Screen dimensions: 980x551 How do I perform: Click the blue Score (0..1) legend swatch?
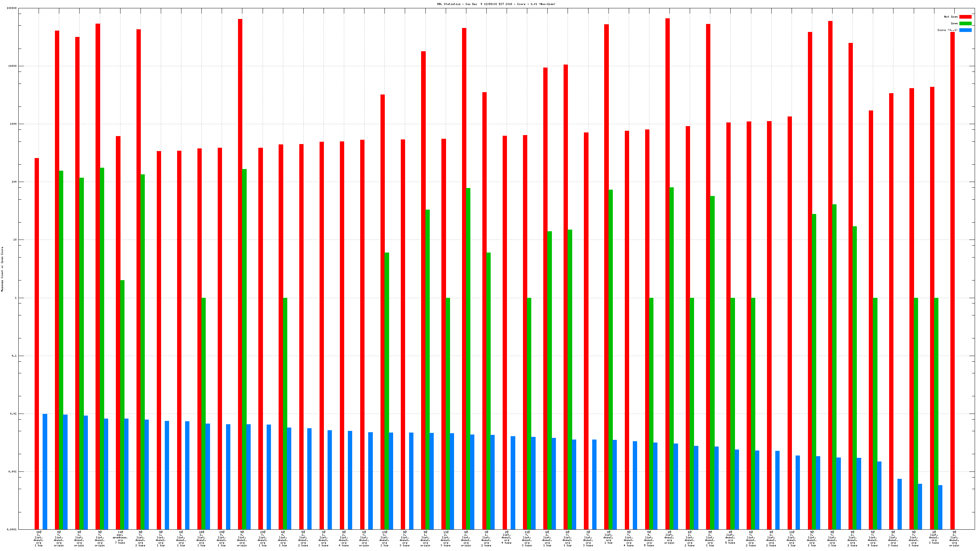tap(965, 30)
